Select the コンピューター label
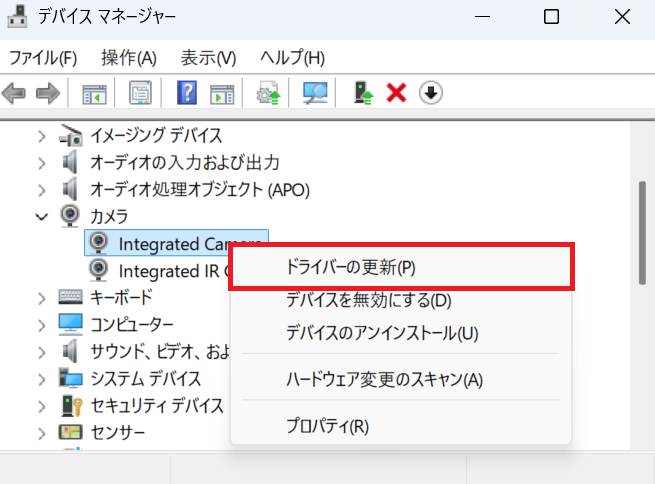The width and height of the screenshot is (655, 484). pos(132,324)
